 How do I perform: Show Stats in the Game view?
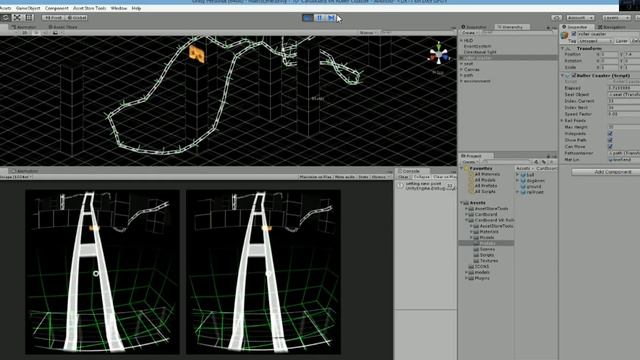tap(363, 177)
